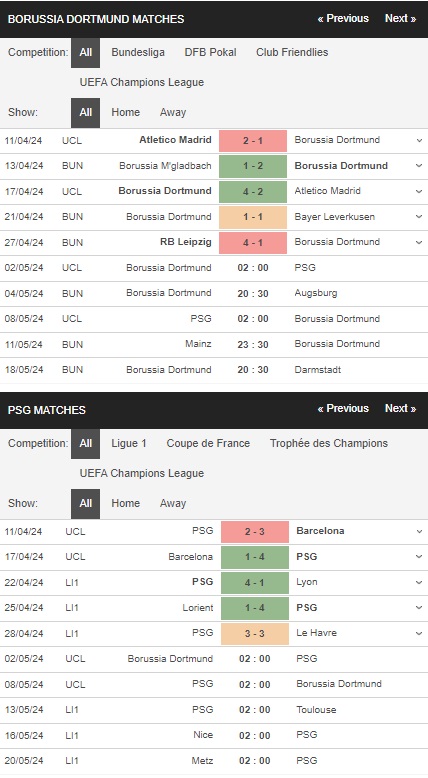Choose the Trophée des Champions filter
Viewport: 428px width, 778px height.
point(329,443)
